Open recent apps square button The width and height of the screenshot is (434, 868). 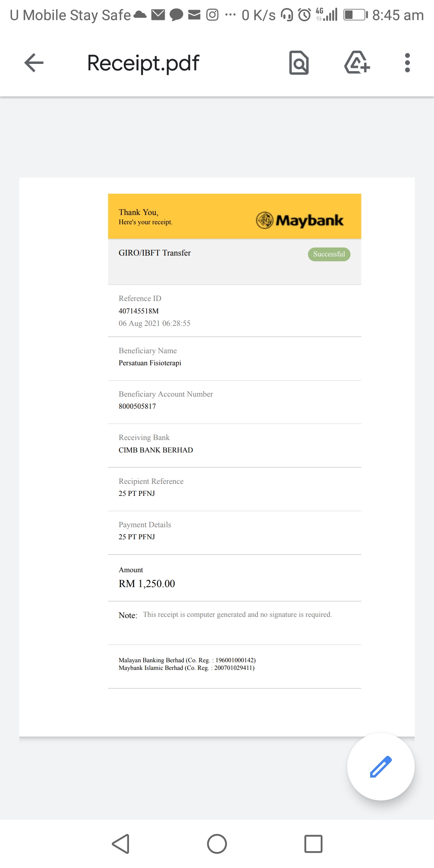click(313, 843)
